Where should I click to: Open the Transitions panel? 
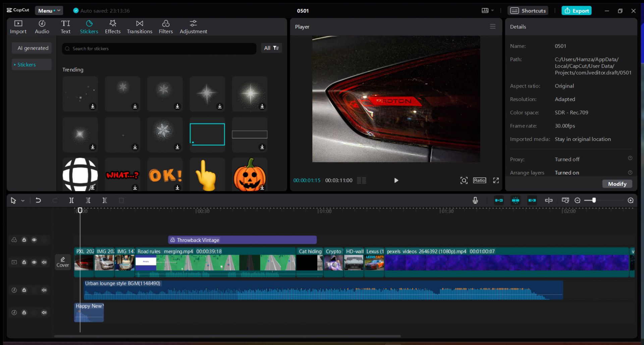pyautogui.click(x=139, y=27)
